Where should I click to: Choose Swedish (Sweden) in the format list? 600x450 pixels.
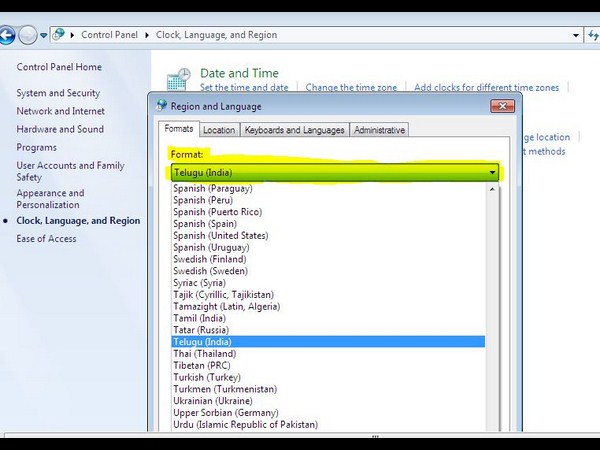click(209, 271)
